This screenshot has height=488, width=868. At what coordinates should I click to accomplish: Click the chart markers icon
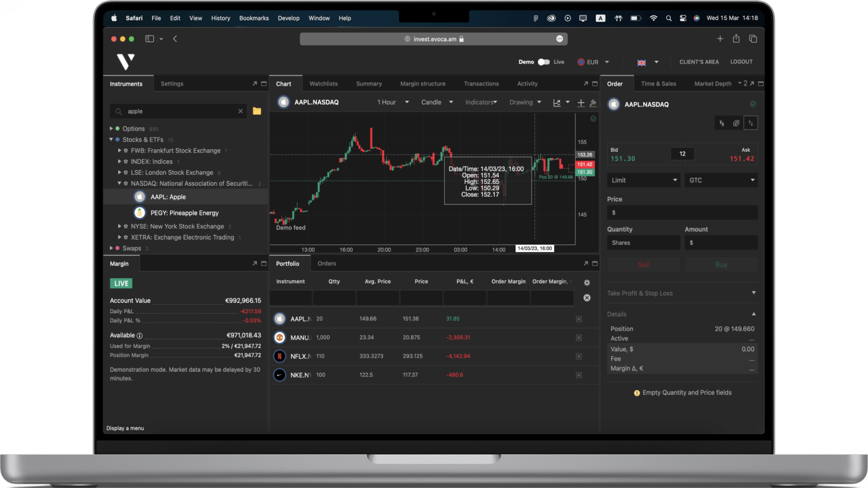point(557,102)
